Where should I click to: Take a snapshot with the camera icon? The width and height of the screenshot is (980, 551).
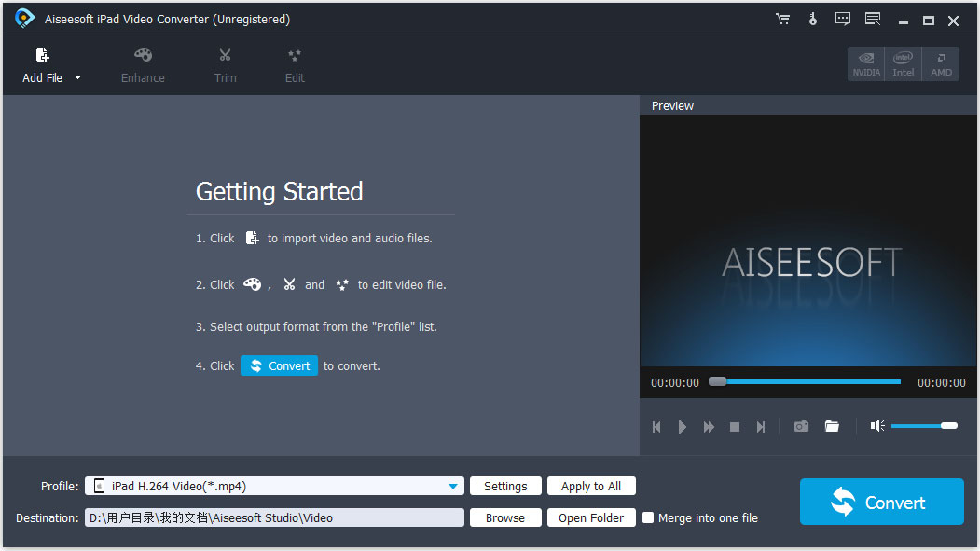(801, 426)
